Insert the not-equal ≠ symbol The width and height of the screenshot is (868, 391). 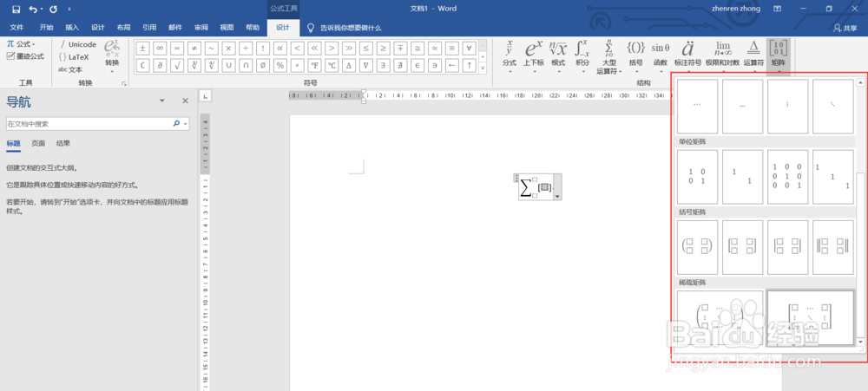194,48
